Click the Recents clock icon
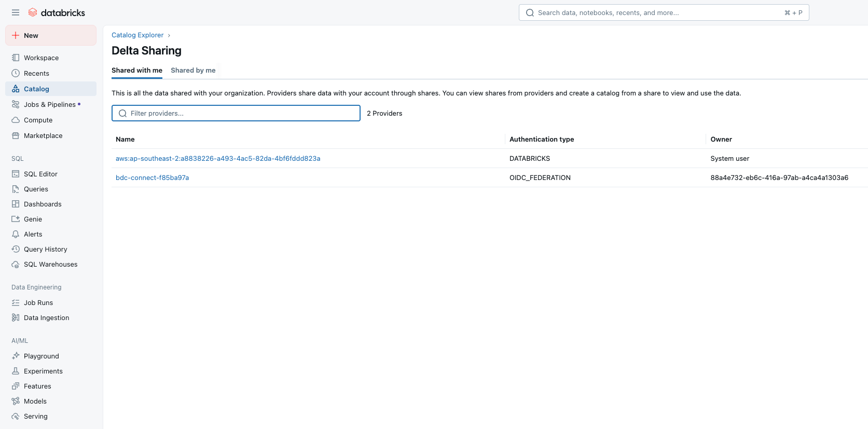The image size is (868, 429). pyautogui.click(x=16, y=73)
